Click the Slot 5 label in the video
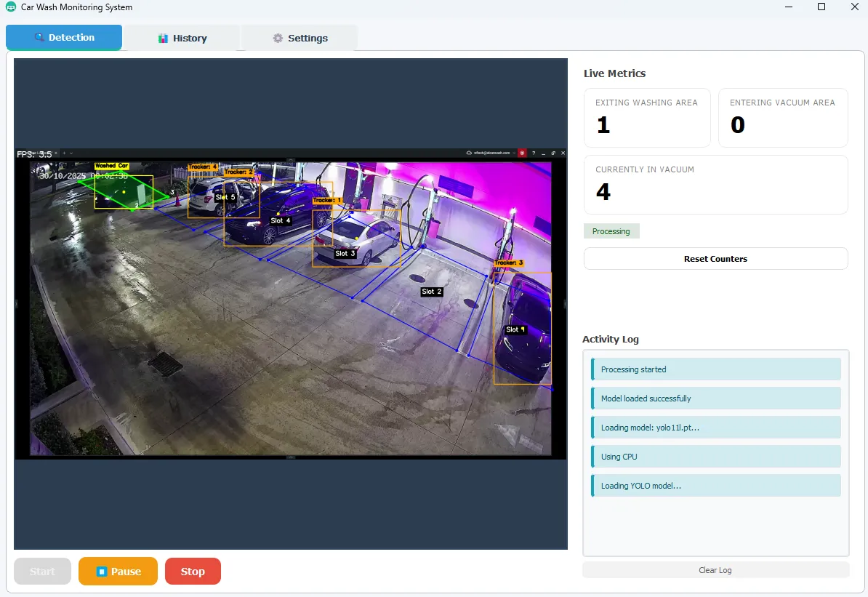The height and width of the screenshot is (597, 868). point(225,197)
